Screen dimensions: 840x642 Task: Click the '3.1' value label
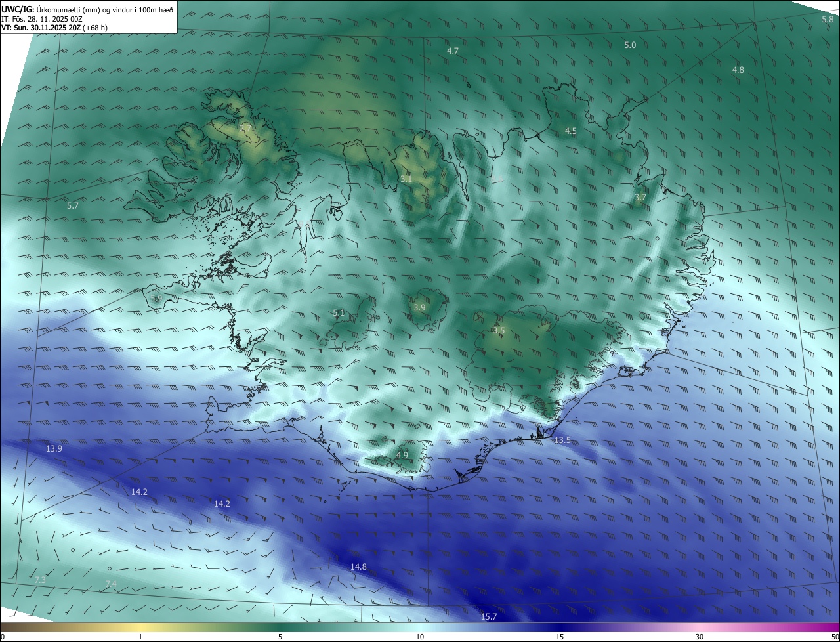406,179
